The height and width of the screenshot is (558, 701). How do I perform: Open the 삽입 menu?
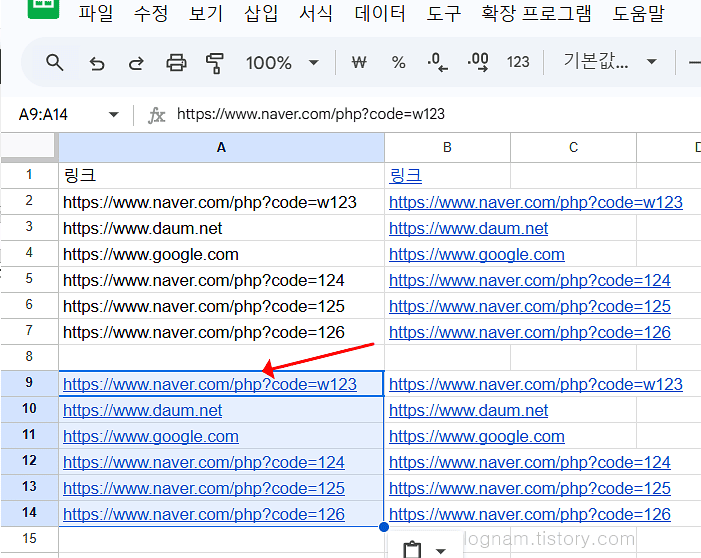[x=261, y=13]
